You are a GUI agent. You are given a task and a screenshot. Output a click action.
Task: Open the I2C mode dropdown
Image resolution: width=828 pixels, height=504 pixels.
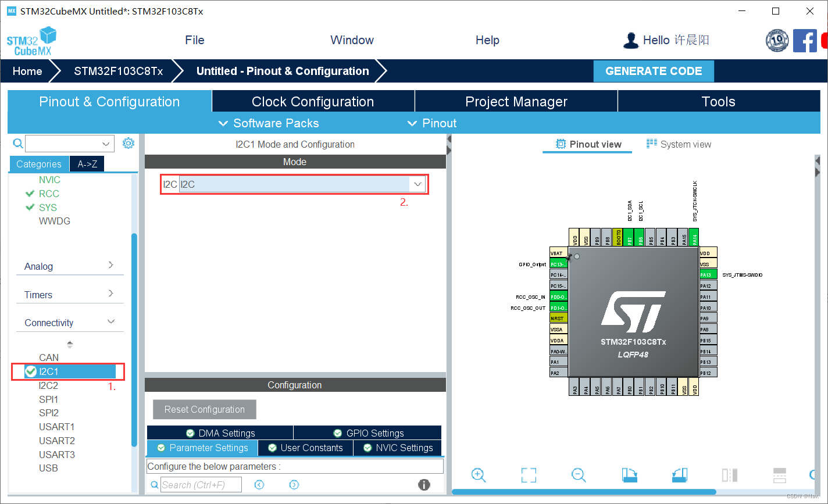point(417,184)
